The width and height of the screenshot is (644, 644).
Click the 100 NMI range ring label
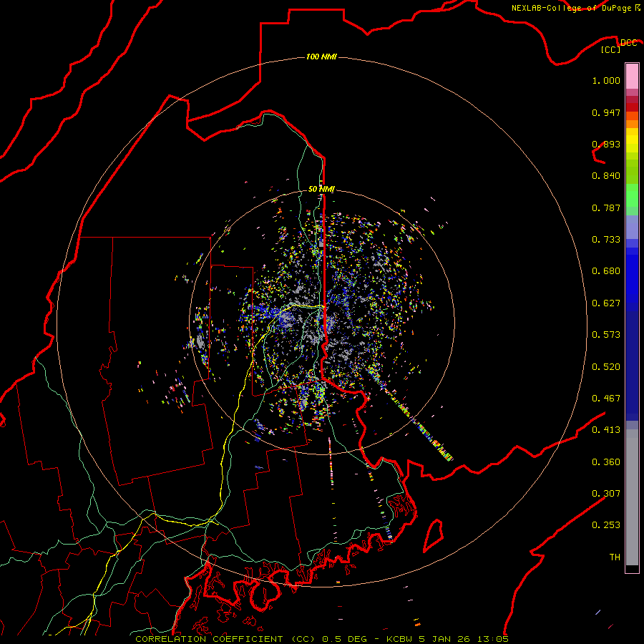(321, 57)
